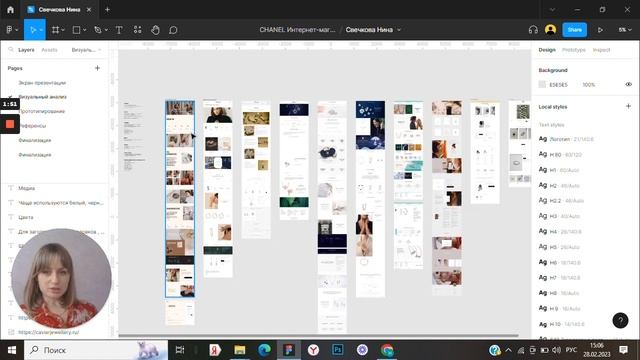The height and width of the screenshot is (360, 640).
Task: Click the horizontal canvas scrollbar
Action: pos(318,336)
